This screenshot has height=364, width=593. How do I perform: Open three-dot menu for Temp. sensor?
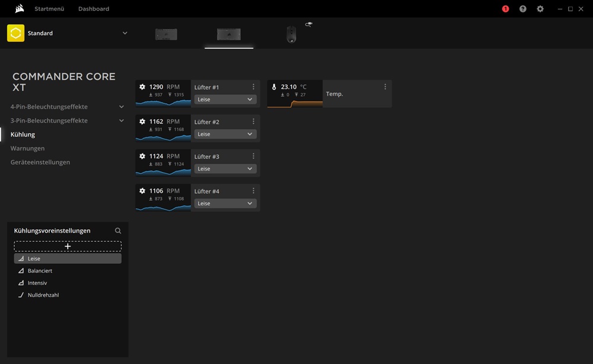coord(385,87)
